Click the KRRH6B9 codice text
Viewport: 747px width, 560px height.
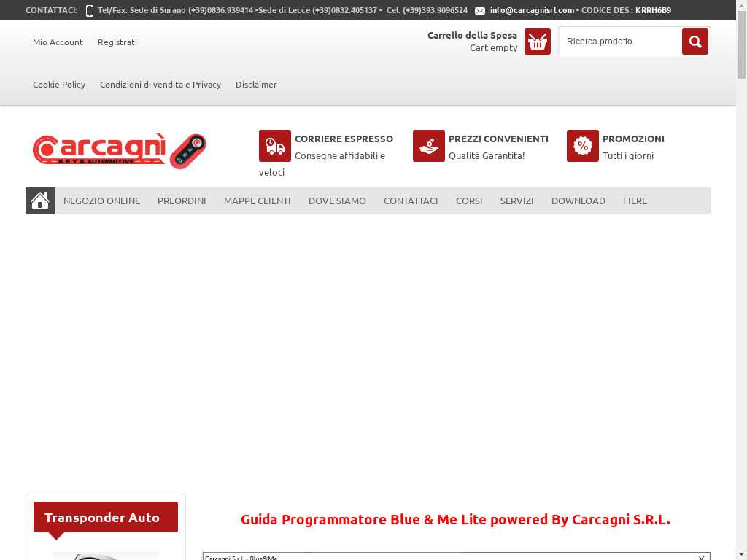point(653,10)
